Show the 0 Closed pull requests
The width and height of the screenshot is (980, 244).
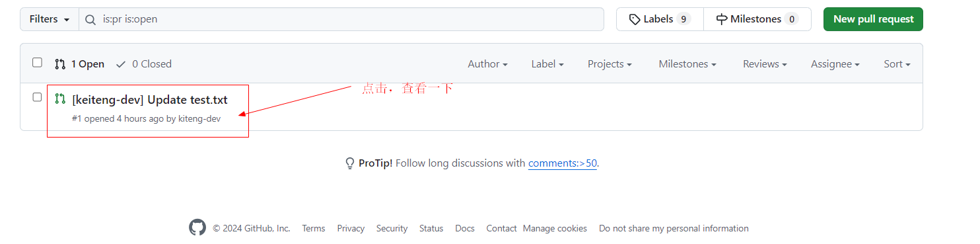[143, 64]
